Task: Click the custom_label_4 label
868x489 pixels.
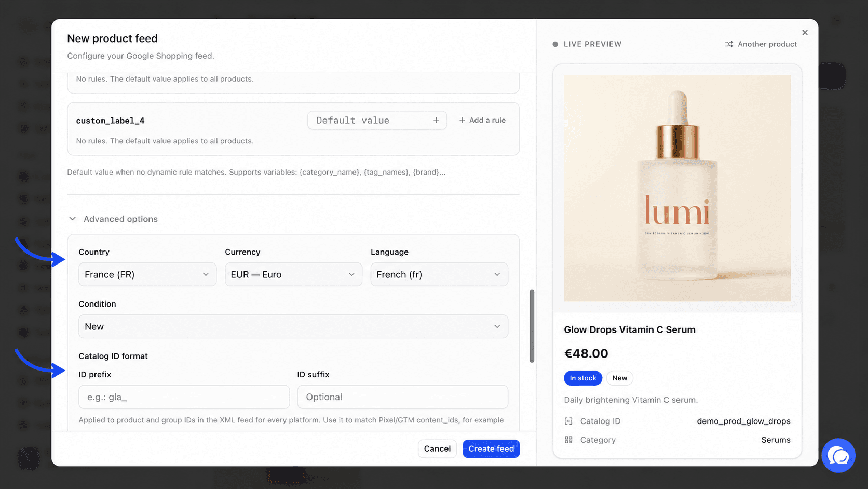Action: pyautogui.click(x=111, y=121)
